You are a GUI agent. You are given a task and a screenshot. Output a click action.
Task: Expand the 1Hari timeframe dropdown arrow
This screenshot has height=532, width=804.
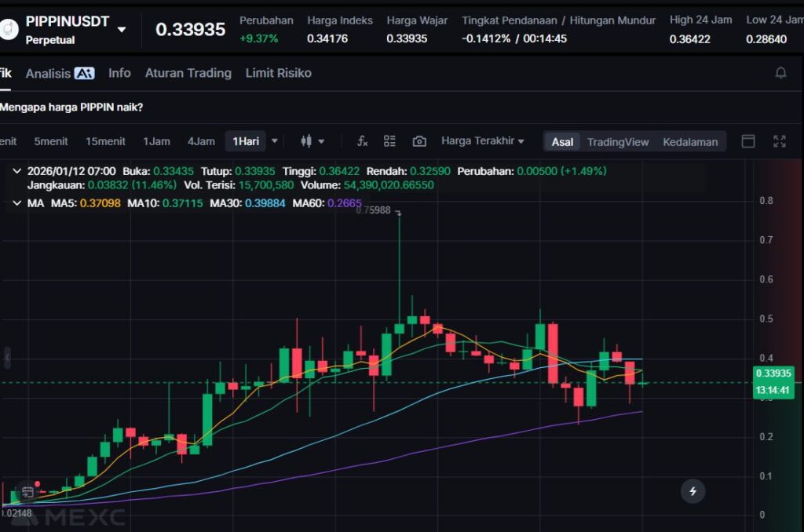pyautogui.click(x=274, y=141)
